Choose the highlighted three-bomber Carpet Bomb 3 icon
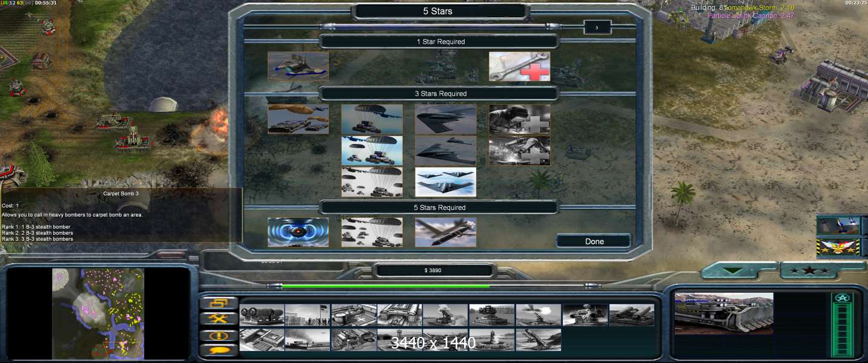The width and height of the screenshot is (868, 363). [x=446, y=182]
